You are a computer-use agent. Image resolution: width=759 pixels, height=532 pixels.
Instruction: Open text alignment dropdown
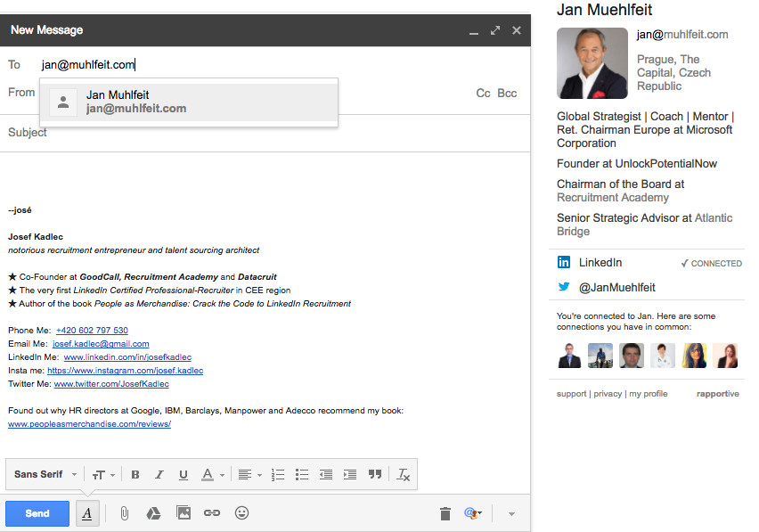click(x=250, y=474)
